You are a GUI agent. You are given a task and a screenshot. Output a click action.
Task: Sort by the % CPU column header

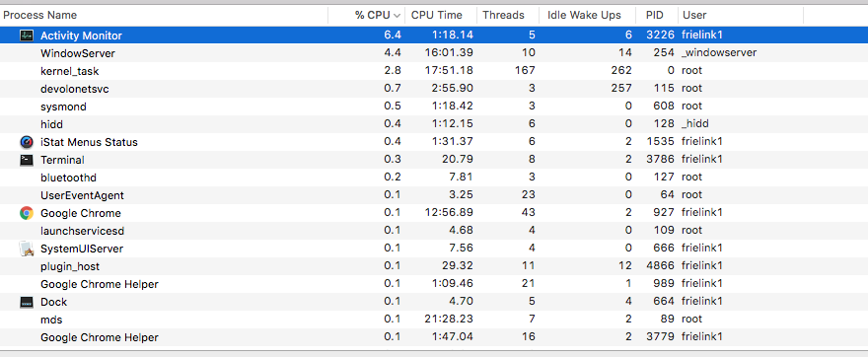tap(366, 15)
